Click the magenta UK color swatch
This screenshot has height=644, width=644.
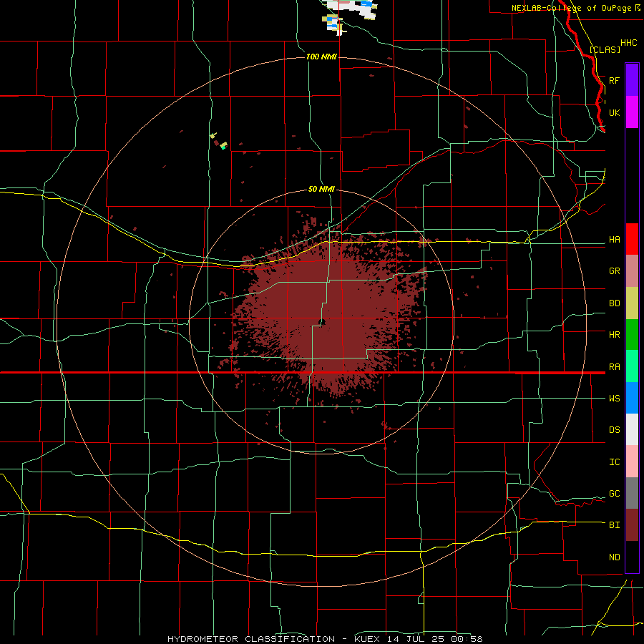632,112
